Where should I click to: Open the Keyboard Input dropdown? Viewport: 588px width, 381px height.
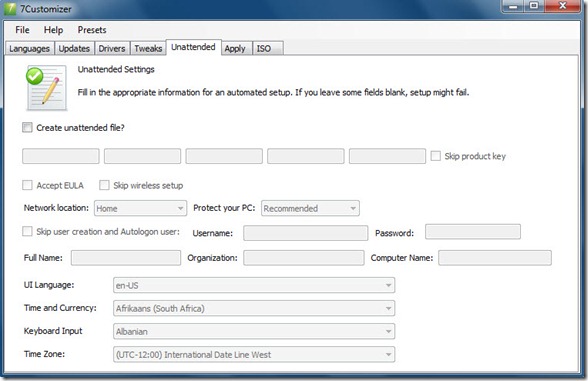click(254, 332)
